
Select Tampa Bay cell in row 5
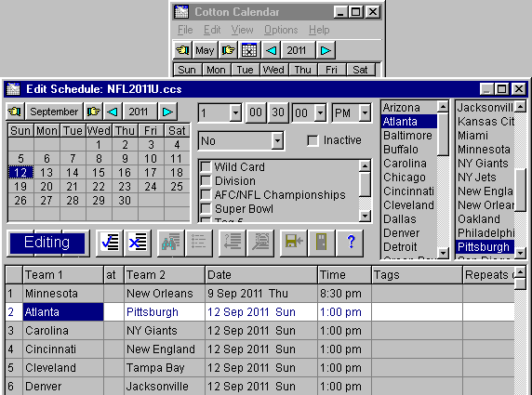(165, 368)
